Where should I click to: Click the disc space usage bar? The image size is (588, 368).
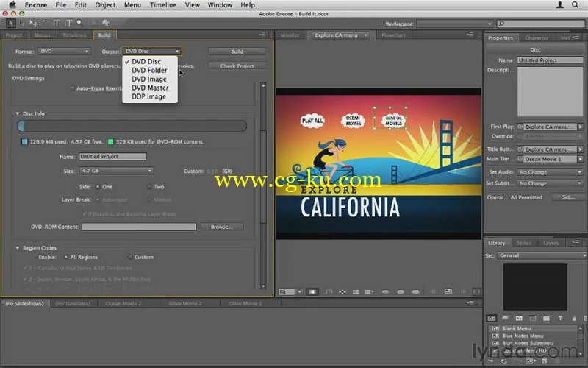[132, 126]
